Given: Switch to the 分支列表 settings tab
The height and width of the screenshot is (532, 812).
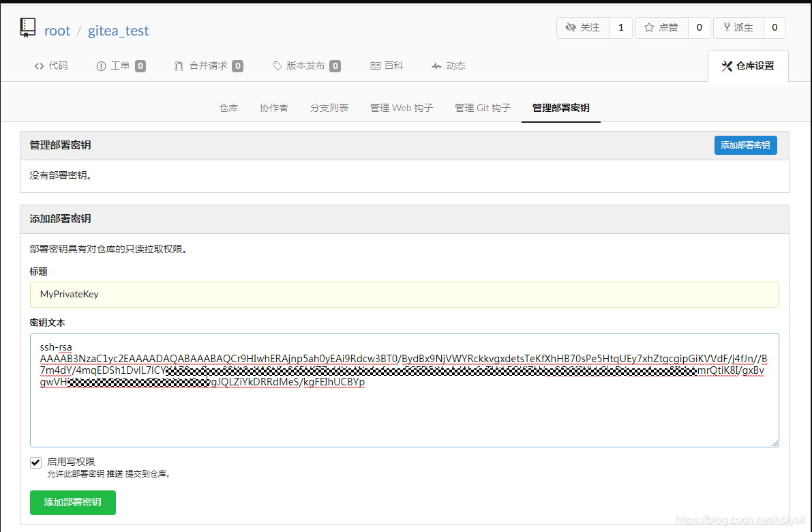Looking at the screenshot, I should (x=329, y=108).
